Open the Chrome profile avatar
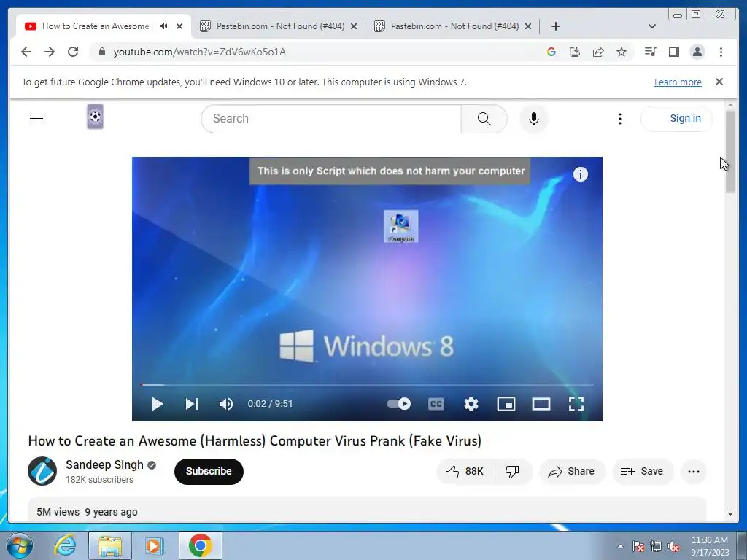Image resolution: width=747 pixels, height=560 pixels. [697, 52]
